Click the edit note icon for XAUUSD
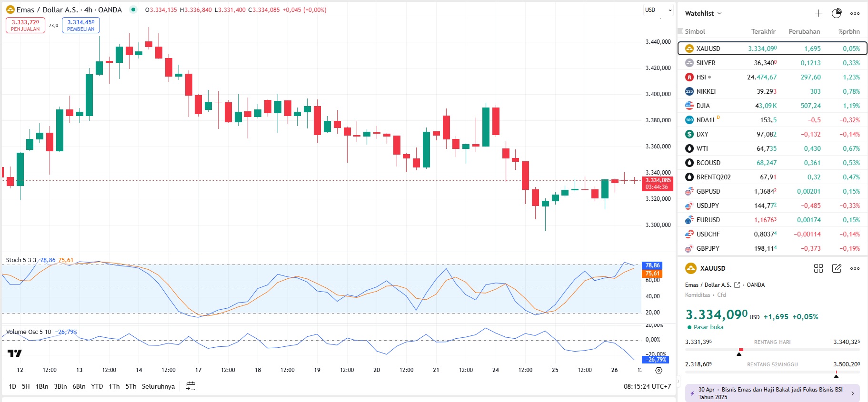The width and height of the screenshot is (868, 402). pos(837,268)
